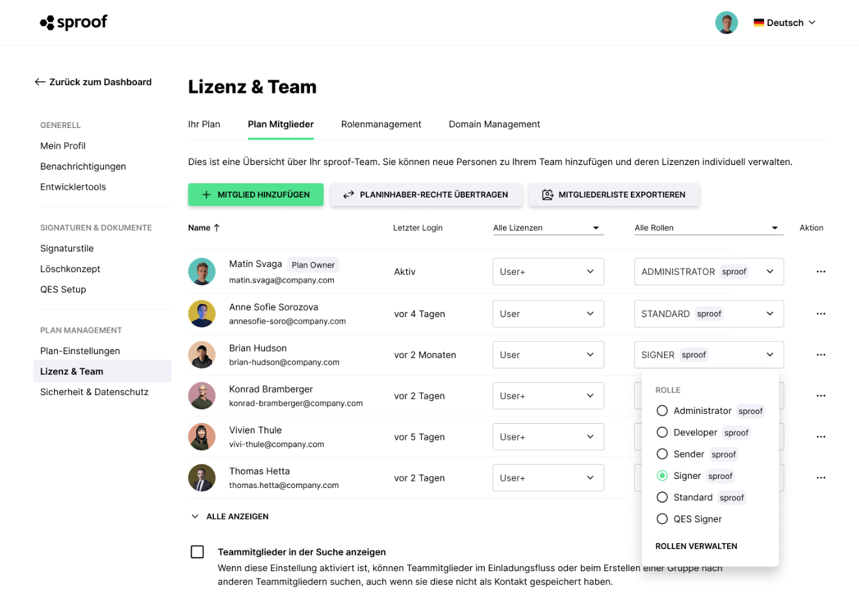Image resolution: width=859 pixels, height=616 pixels.
Task: Select the Plan Mitglieder tab
Action: 281,124
